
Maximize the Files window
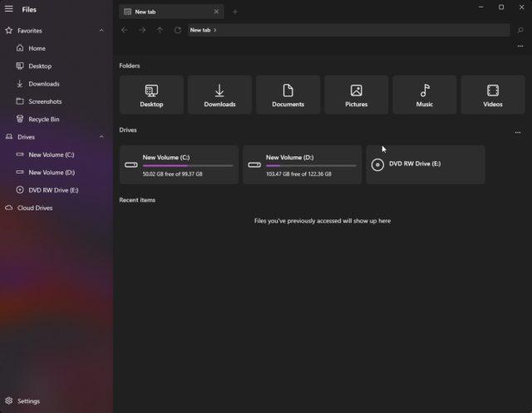(x=501, y=7)
